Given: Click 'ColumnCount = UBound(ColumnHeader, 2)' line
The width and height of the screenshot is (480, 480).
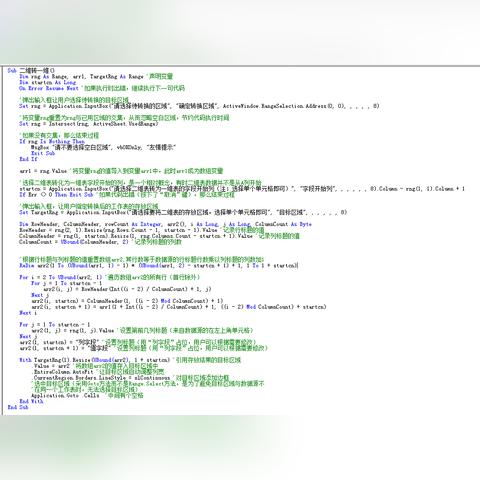Looking at the screenshot, I should 100,242.
